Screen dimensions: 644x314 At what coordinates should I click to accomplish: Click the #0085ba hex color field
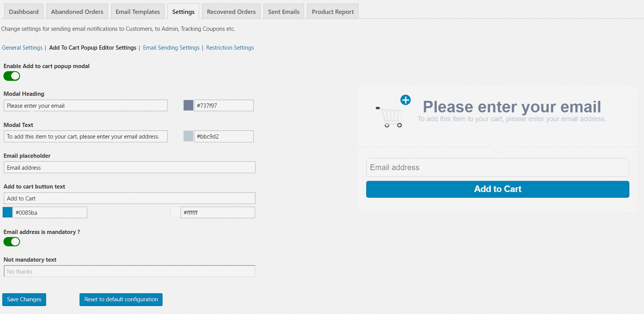click(x=50, y=212)
